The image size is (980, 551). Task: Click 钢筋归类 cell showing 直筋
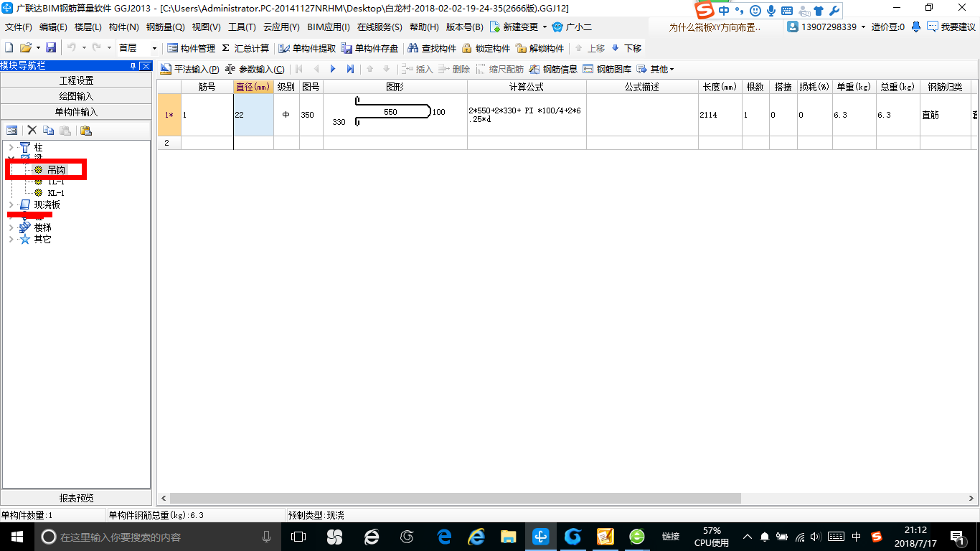point(946,115)
